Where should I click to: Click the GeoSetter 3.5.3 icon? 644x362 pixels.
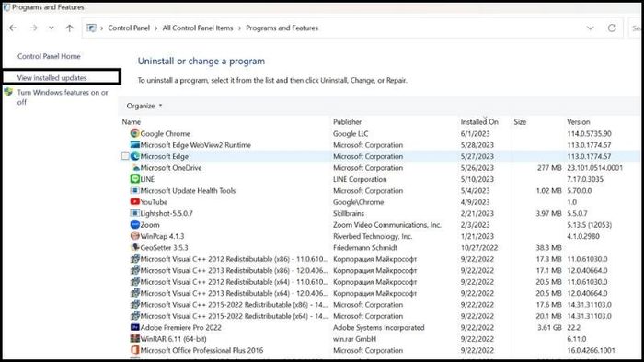pos(134,248)
